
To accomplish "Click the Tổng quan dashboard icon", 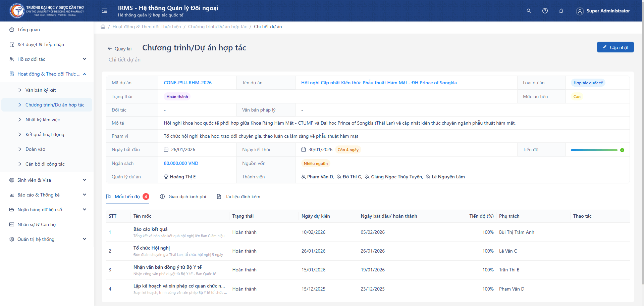I will click(12, 30).
